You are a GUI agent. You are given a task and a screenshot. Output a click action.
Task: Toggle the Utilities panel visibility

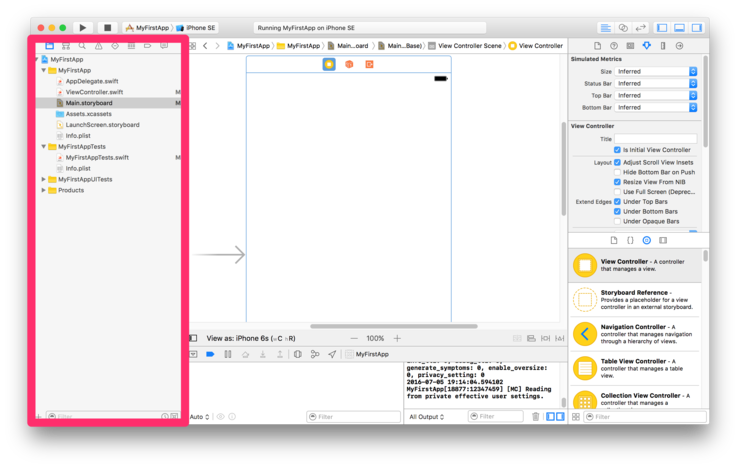coord(697,28)
